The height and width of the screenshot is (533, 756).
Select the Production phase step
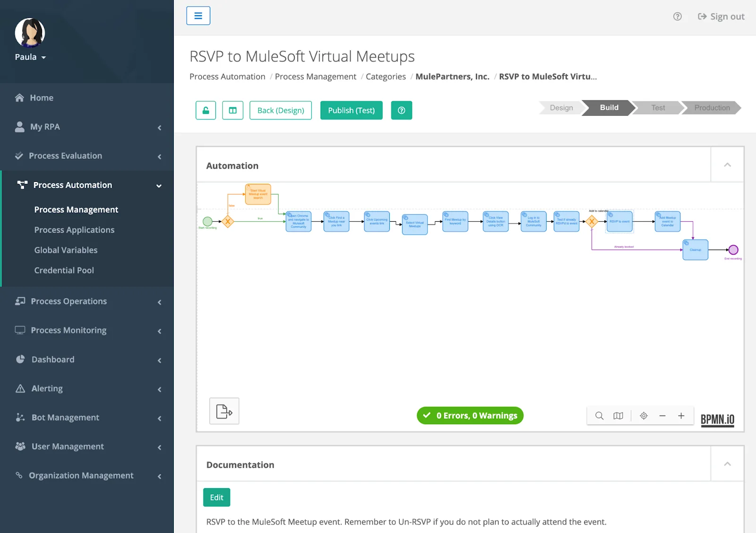click(712, 108)
